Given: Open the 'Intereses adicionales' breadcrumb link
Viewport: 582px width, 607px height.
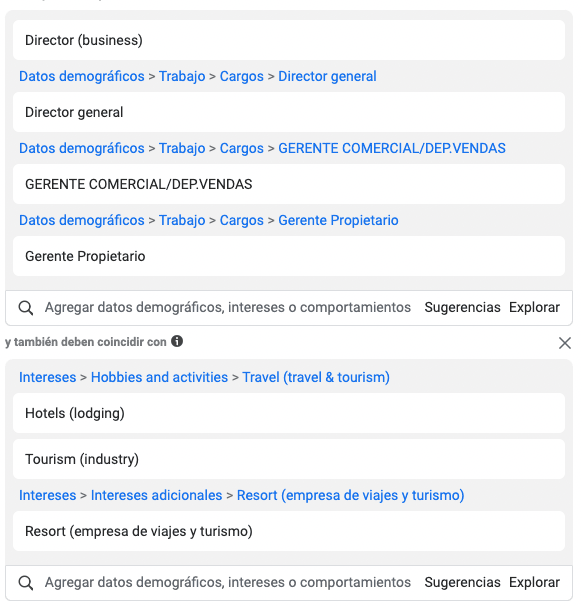Looking at the screenshot, I should (156, 496).
